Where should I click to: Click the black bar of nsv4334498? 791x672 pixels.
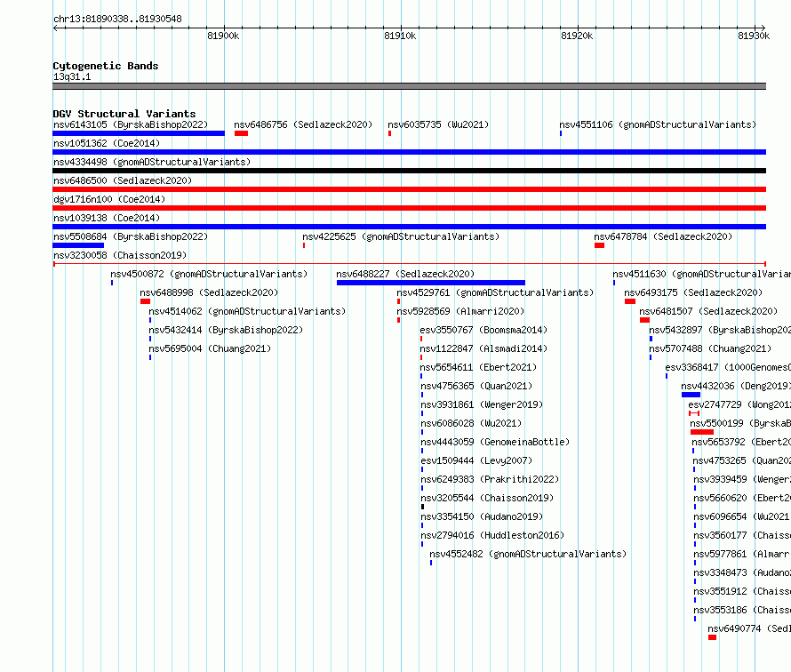pyautogui.click(x=409, y=171)
